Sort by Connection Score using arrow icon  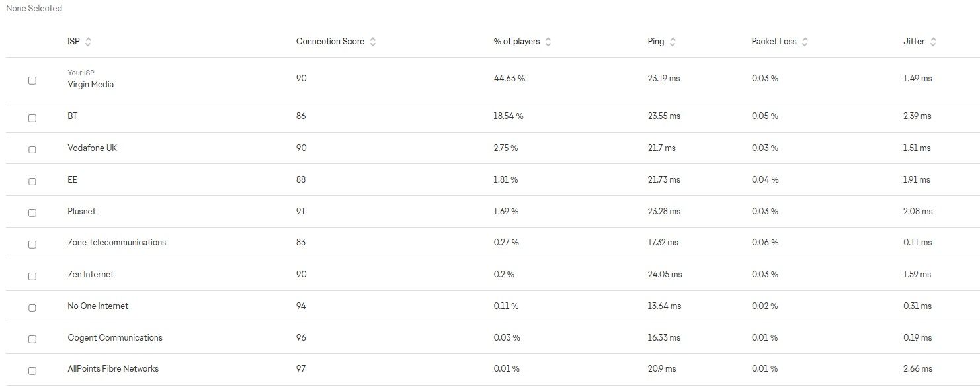coord(373,42)
